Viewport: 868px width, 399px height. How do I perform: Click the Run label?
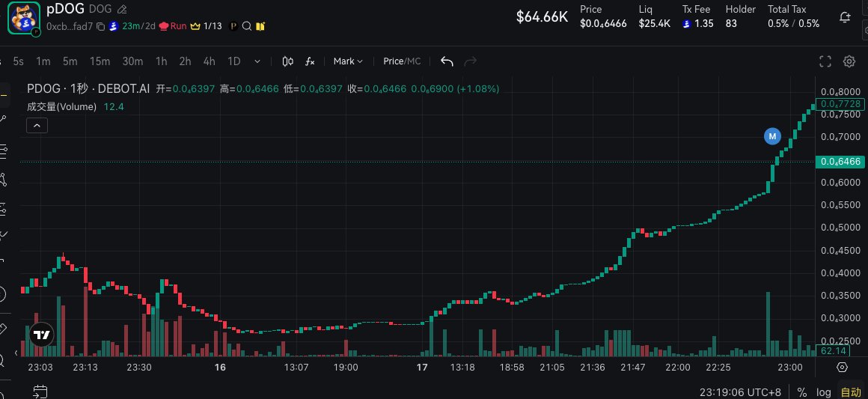coord(178,26)
